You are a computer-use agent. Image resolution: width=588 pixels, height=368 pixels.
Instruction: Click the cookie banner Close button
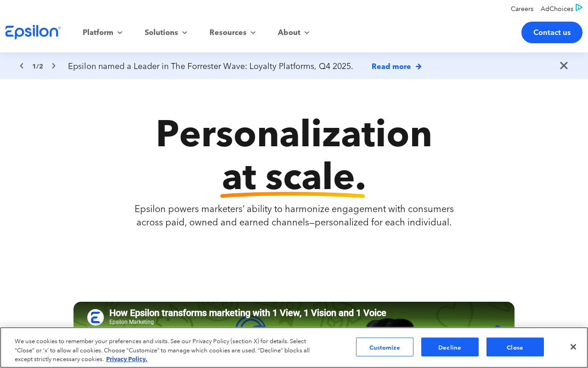(x=515, y=347)
